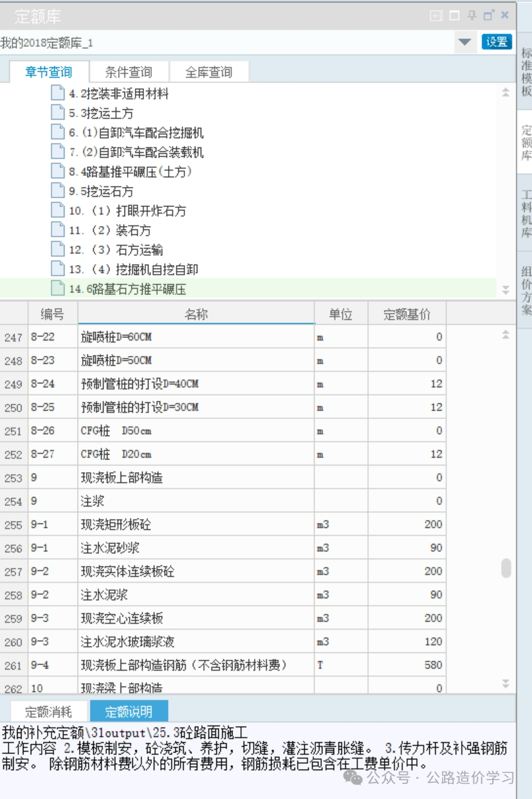Click price cell 580
532x799 pixels.
(407, 666)
